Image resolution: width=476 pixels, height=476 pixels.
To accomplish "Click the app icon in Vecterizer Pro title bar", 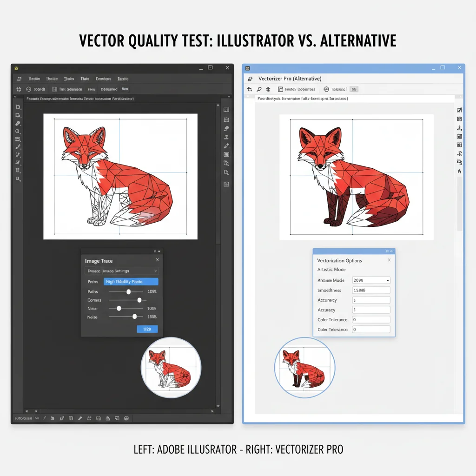I will pos(247,68).
